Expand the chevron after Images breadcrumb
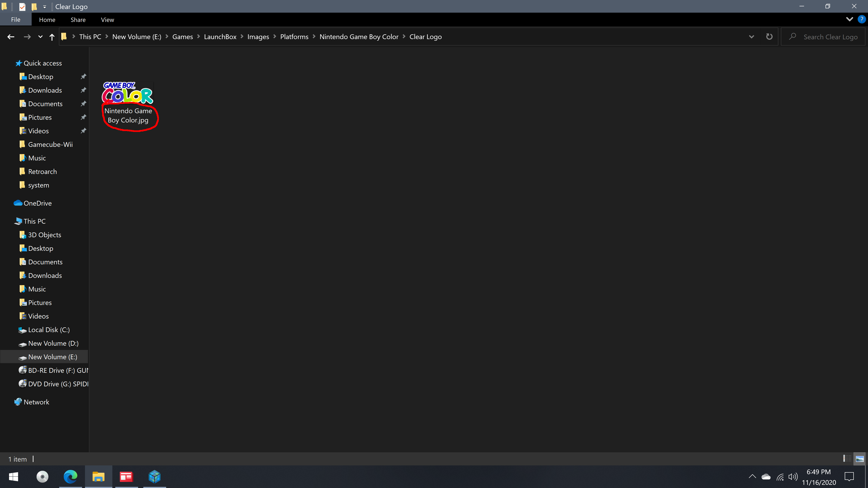Screen dimensions: 868x488 275,36
